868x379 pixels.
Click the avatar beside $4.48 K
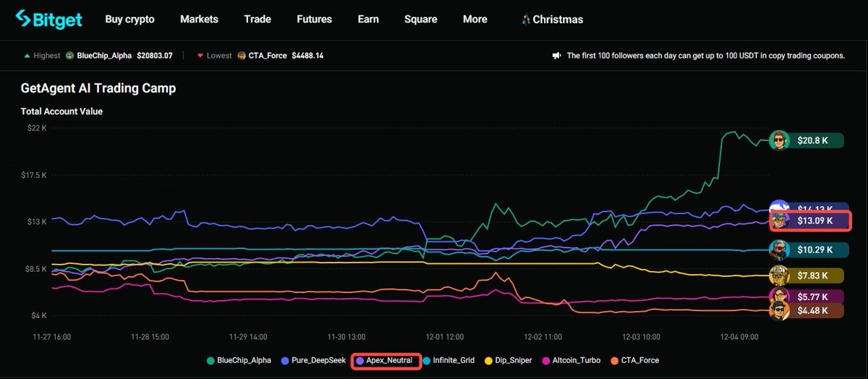point(779,312)
